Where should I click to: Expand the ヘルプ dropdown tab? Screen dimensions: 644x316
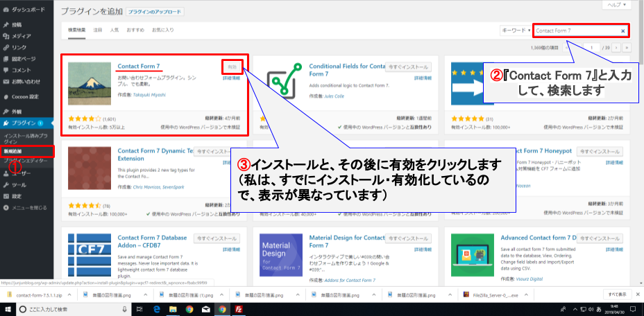click(616, 5)
